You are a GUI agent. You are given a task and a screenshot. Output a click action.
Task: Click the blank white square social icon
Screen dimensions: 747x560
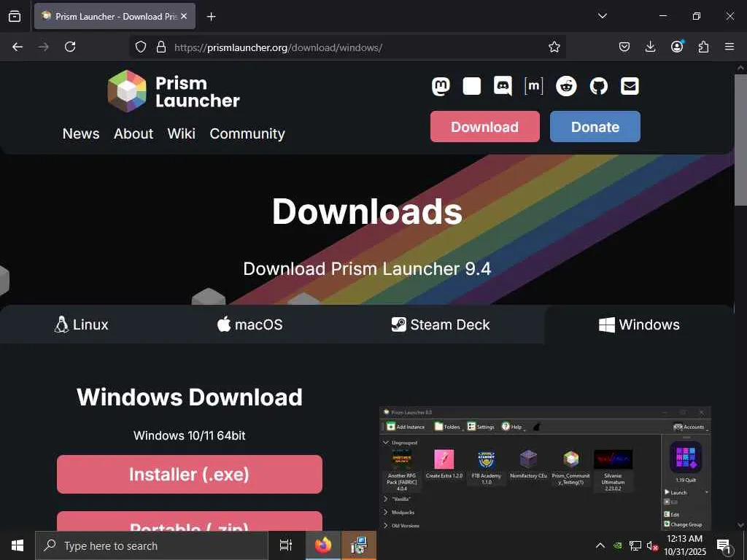click(x=472, y=86)
